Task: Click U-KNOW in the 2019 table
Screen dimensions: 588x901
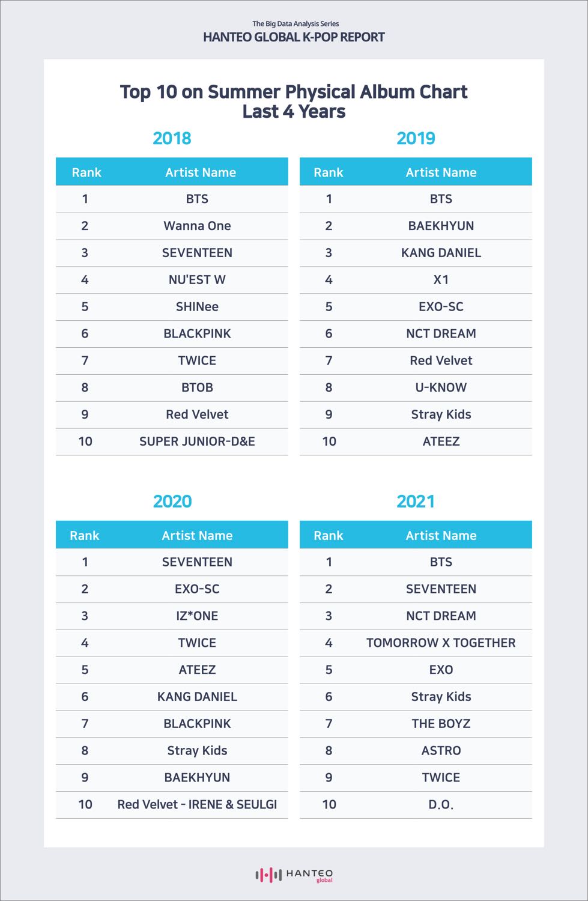Action: 441,387
